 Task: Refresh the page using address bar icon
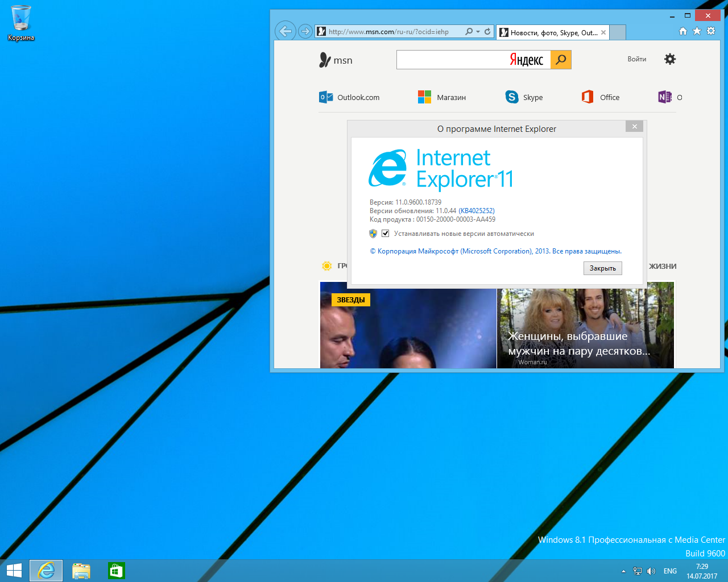pyautogui.click(x=487, y=32)
